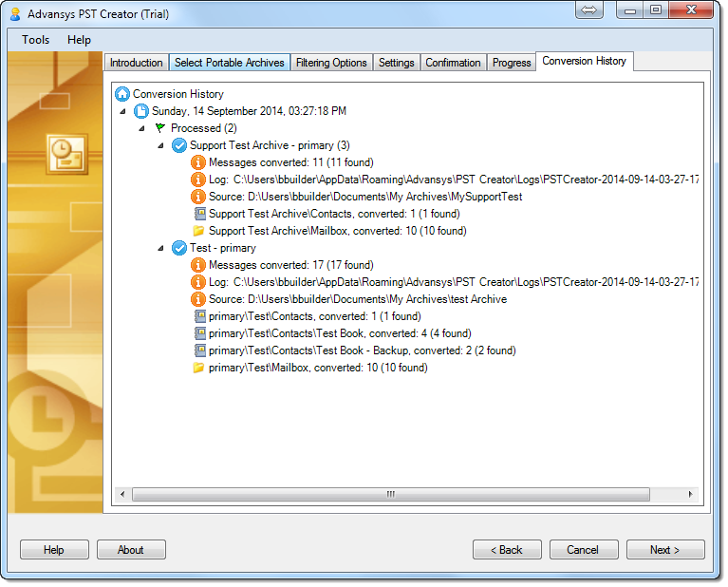Click the horizontal scrollbar thumb
Screen dimensions: 728x587
point(390,494)
